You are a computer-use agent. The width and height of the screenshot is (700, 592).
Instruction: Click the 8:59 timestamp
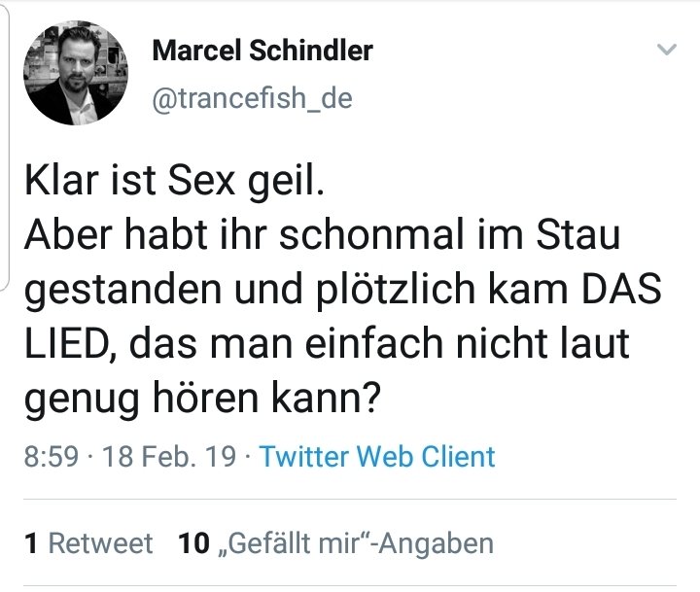(x=52, y=456)
